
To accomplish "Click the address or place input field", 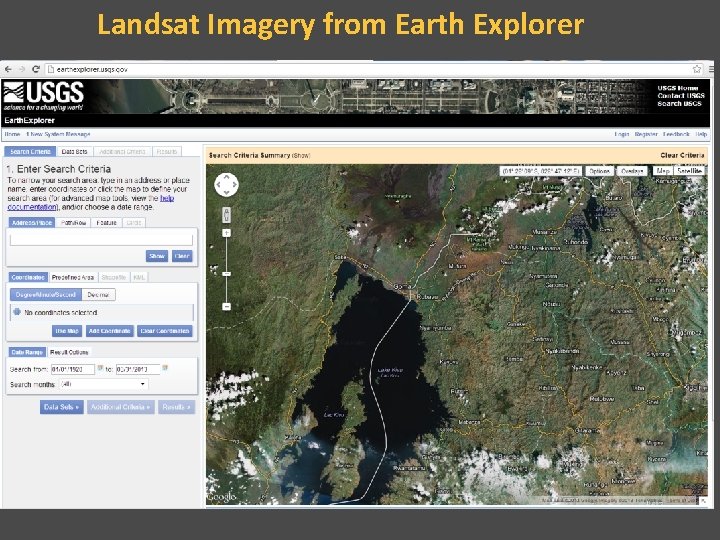I will point(101,239).
